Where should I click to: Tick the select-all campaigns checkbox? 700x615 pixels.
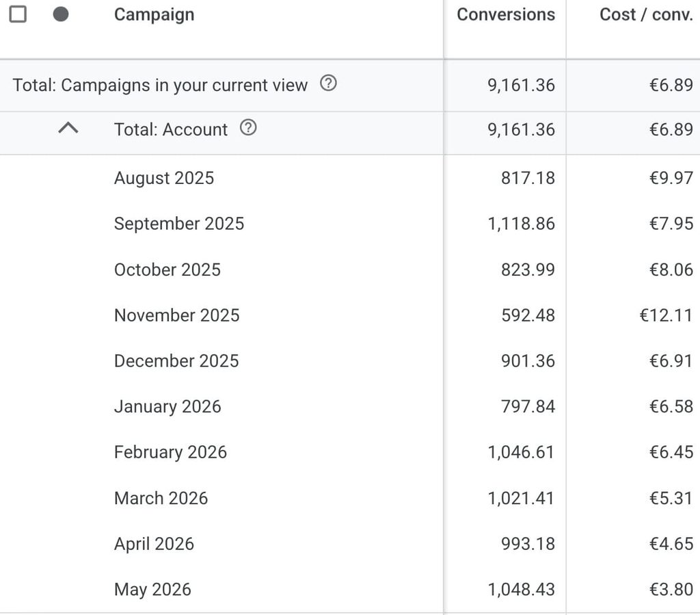(18, 14)
